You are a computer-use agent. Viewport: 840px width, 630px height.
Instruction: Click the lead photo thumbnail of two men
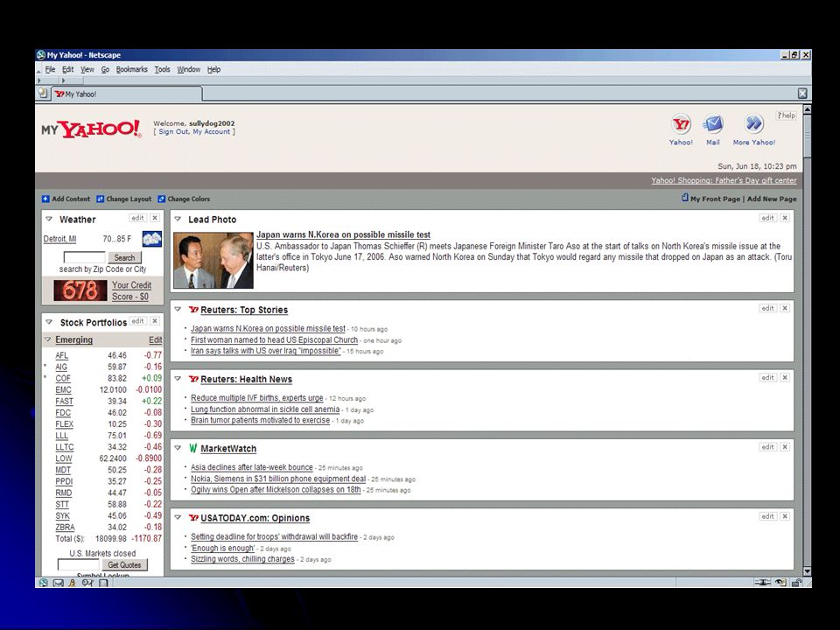pyautogui.click(x=213, y=261)
